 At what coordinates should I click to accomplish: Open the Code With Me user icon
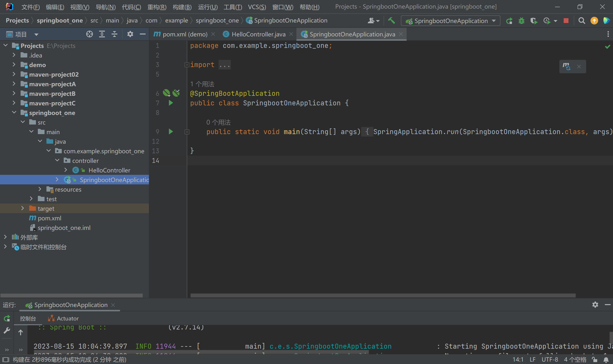point(373,21)
